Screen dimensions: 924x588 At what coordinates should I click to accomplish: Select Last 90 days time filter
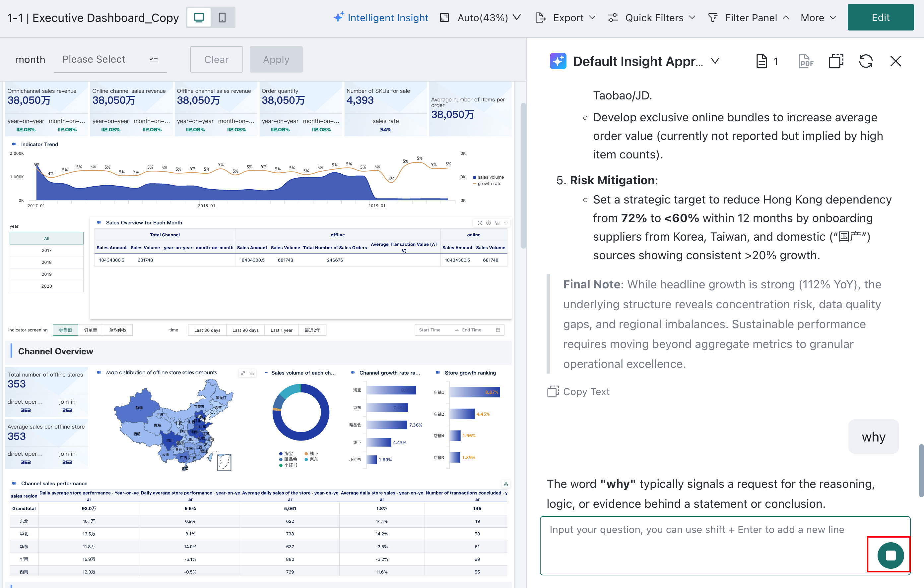tap(245, 330)
